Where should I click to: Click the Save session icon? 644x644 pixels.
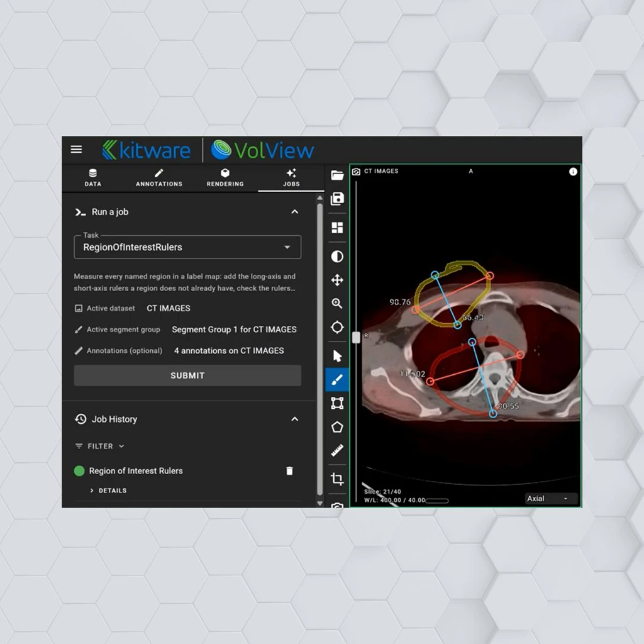tap(337, 199)
